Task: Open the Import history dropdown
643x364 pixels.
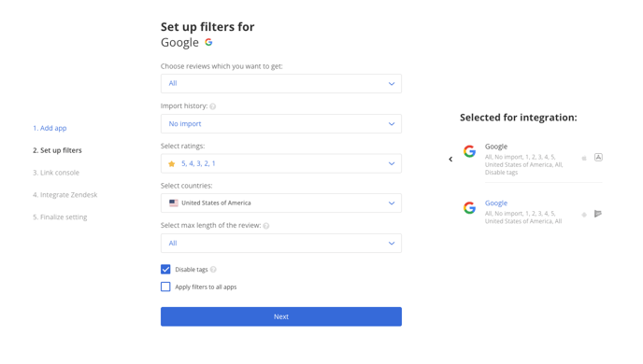Action: coord(281,123)
